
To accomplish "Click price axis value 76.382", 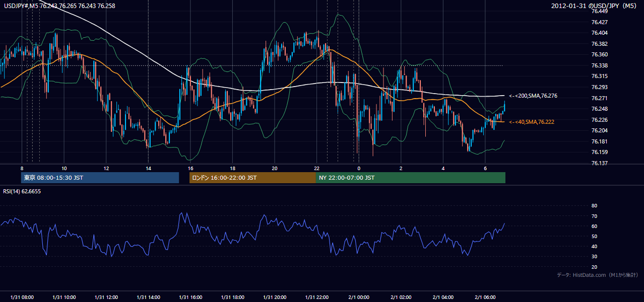I will [x=599, y=44].
